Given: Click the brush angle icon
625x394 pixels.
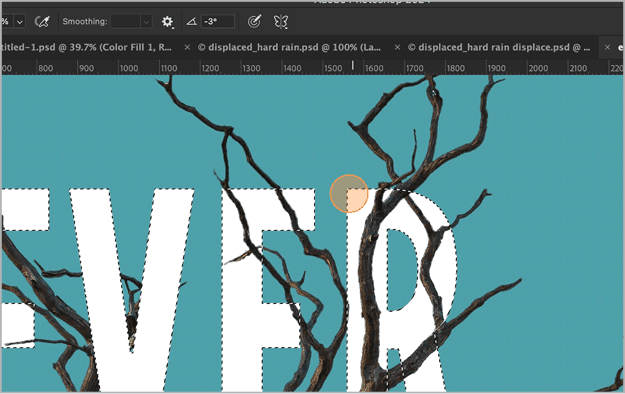Looking at the screenshot, I should click(x=192, y=22).
